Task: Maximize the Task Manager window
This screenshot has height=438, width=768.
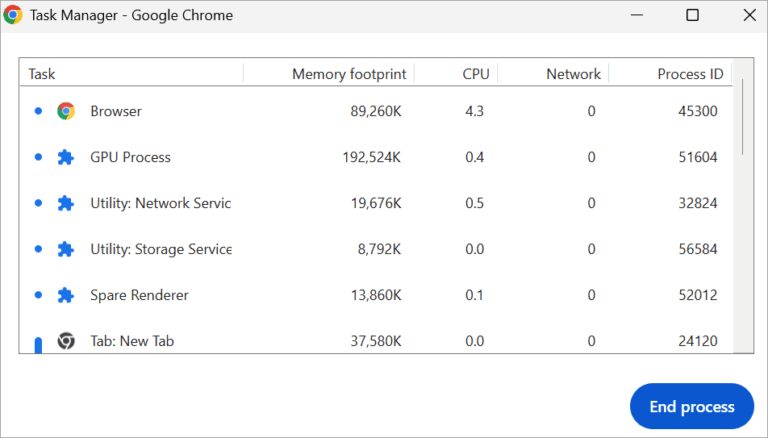Action: 693,15
